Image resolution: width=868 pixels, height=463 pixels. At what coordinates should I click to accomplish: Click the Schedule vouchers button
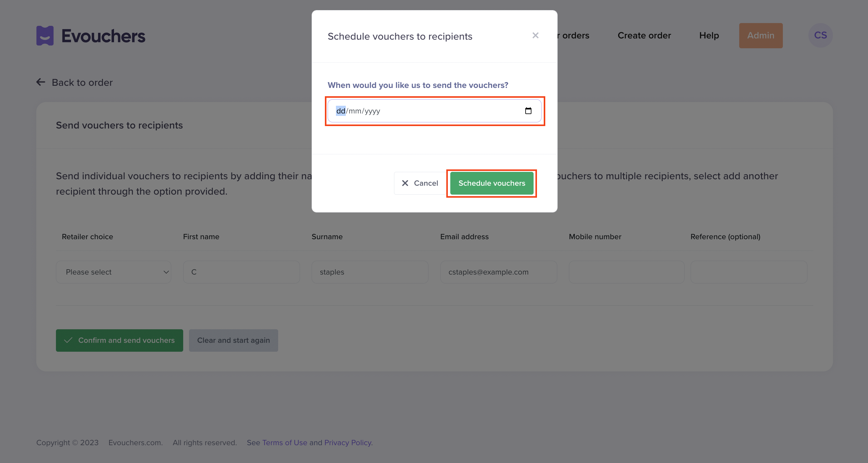pyautogui.click(x=491, y=183)
